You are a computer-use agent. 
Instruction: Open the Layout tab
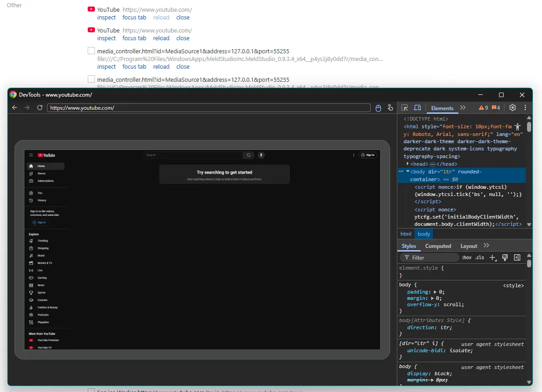point(468,246)
